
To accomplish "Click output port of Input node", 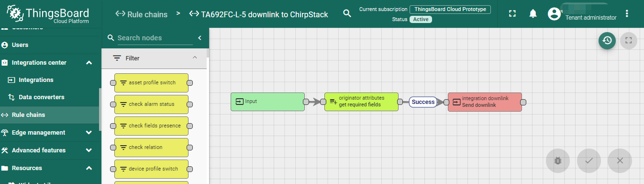I will click(x=306, y=102).
